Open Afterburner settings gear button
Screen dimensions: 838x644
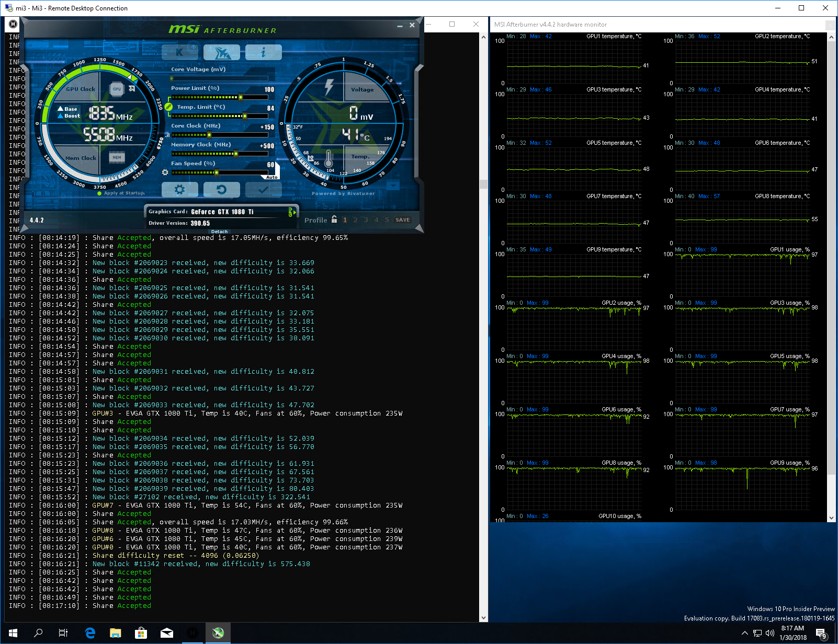tap(180, 189)
